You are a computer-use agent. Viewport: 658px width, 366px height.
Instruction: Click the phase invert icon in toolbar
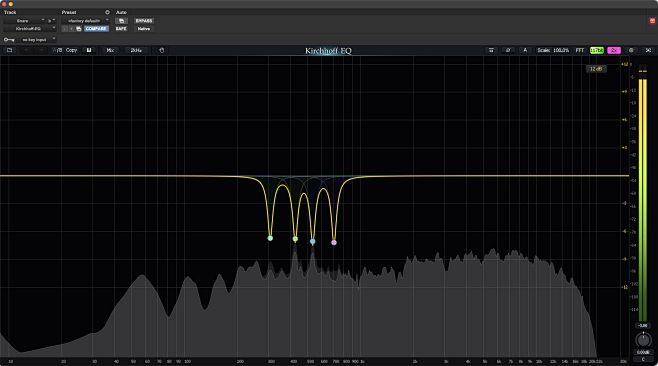tap(508, 50)
